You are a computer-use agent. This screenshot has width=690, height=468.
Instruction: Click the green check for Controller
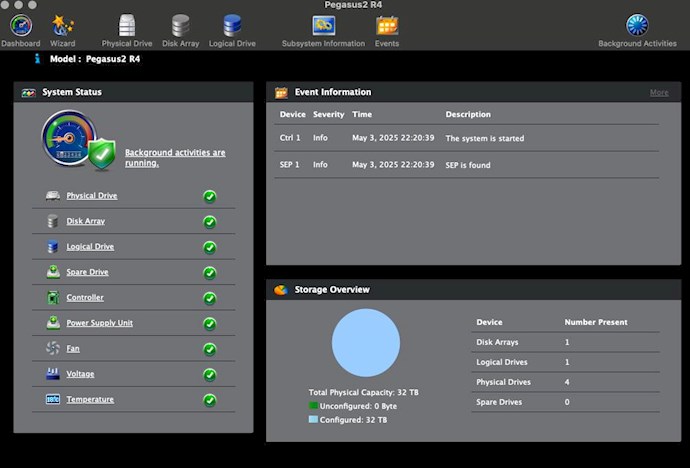click(210, 298)
